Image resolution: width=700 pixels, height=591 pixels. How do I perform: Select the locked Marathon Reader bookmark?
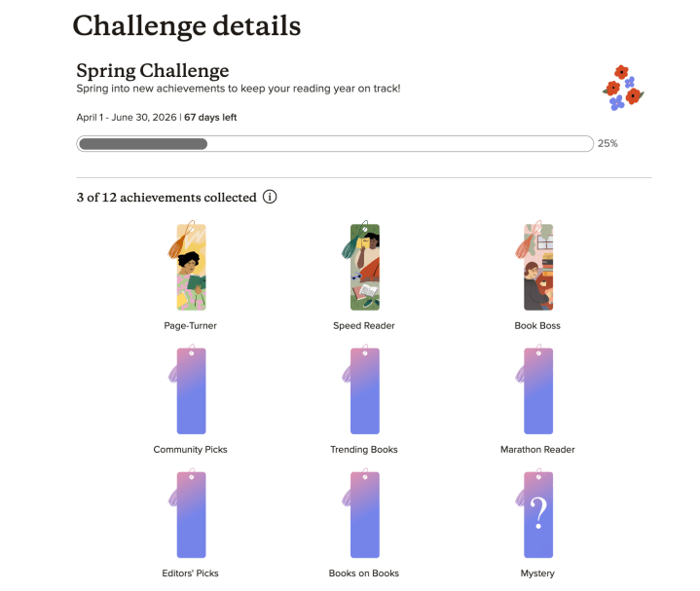tap(537, 390)
